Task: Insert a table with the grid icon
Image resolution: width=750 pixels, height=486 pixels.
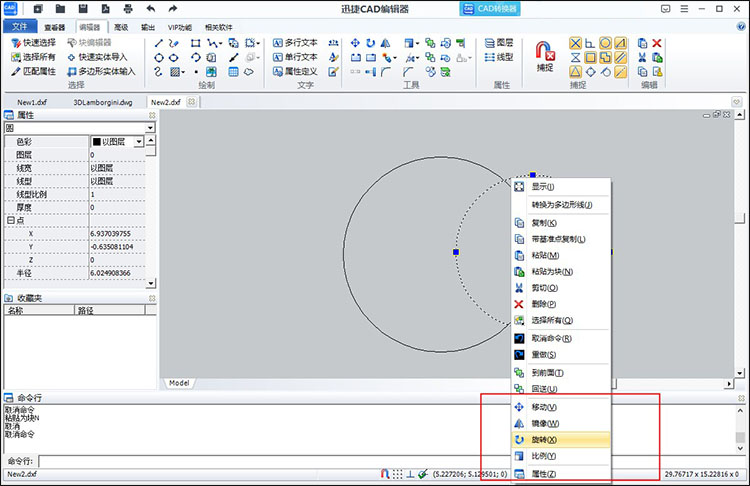Action: [x=233, y=72]
